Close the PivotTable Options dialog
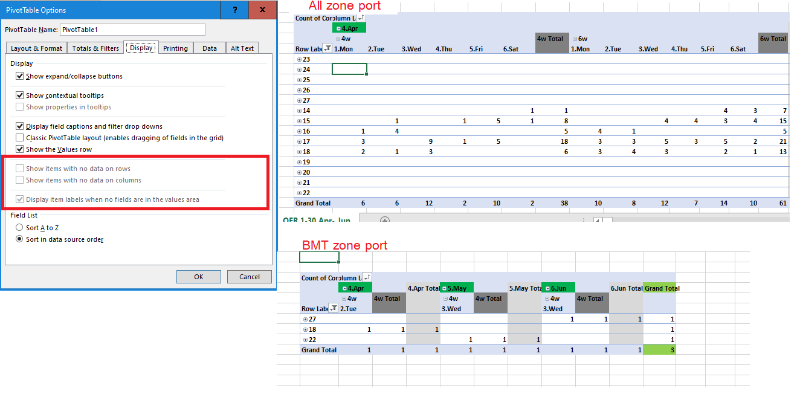 [x=262, y=10]
